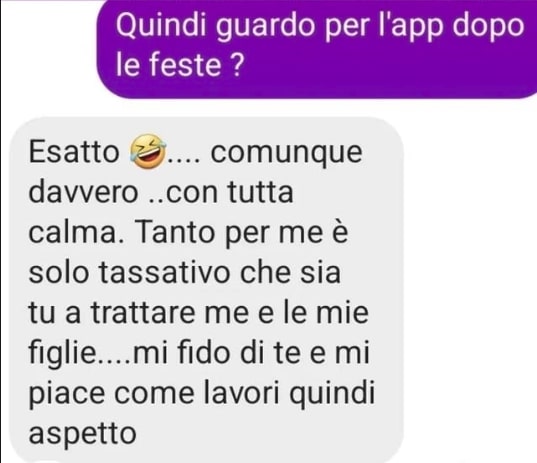Click the laughing emoji after Esatto
This screenshot has height=463, width=537.
click(x=147, y=151)
